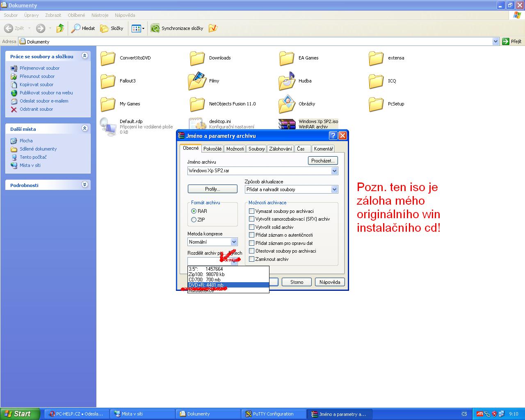Image resolution: width=525 pixels, height=420 pixels.
Task: Click the Zpět back arrow icon
Action: (8, 28)
